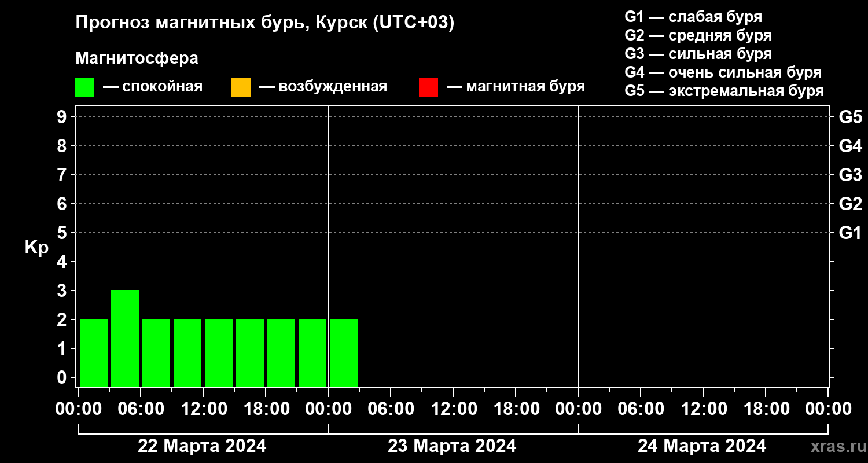This screenshot has width=868, height=463.
Task: Click the right-axis 'G3' label
Action: point(851,175)
